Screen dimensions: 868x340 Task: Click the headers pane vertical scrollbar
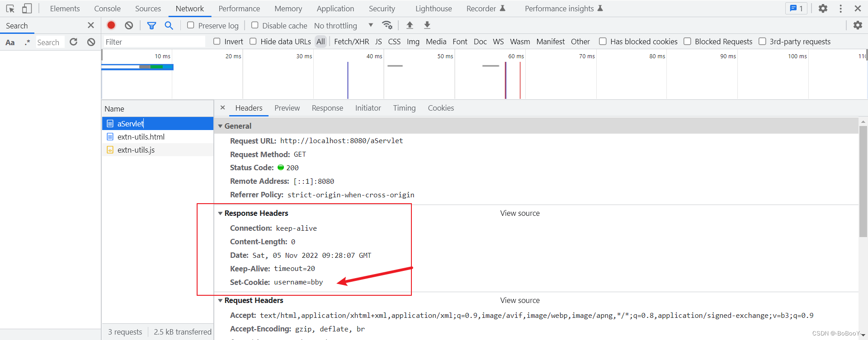[x=863, y=181]
